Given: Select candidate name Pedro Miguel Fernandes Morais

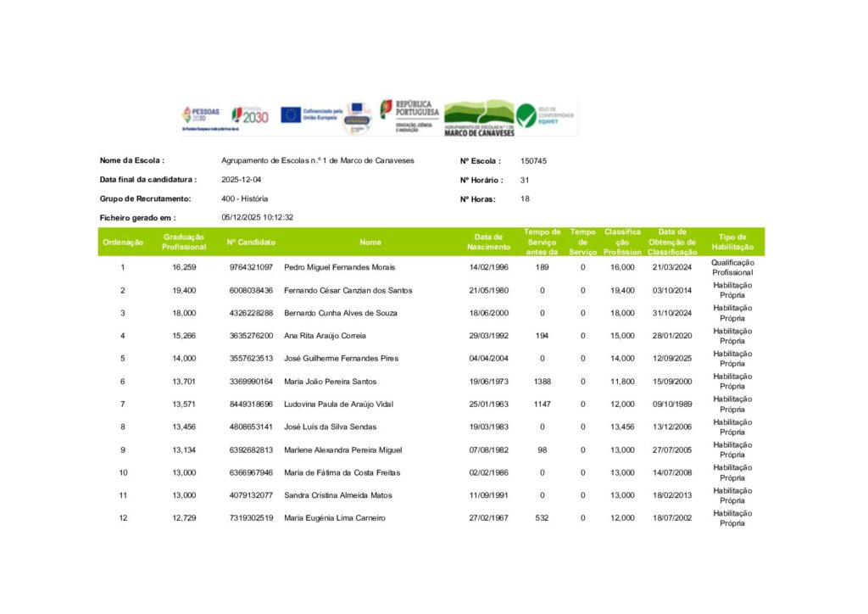Looking at the screenshot, I should click(x=339, y=268).
